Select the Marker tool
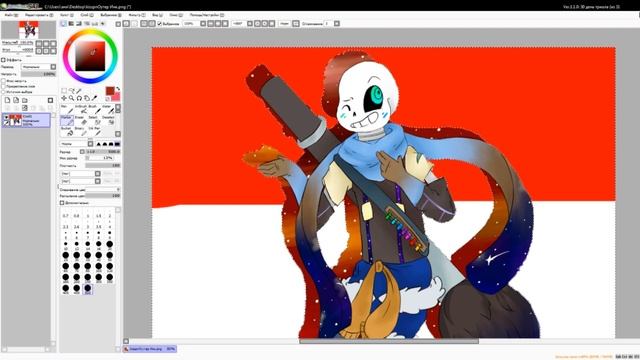Viewport: 640px width, 360px height. click(67, 120)
